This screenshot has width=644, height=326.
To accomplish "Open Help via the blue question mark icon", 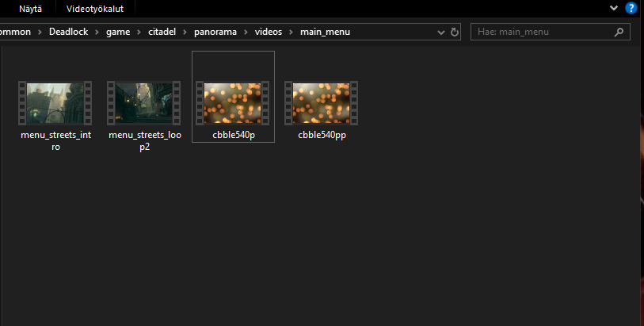I will [x=631, y=8].
